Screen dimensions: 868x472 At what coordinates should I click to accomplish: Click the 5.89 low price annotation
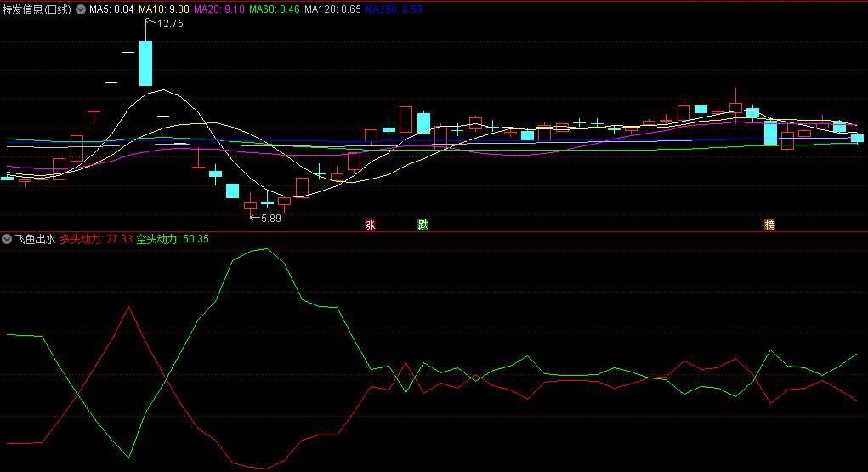[x=268, y=219]
